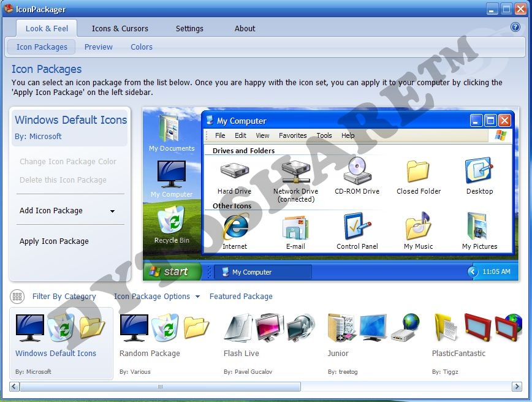Open the Favorites menu in My Computer preview
Viewport: 532px width, 402px height.
(x=293, y=135)
